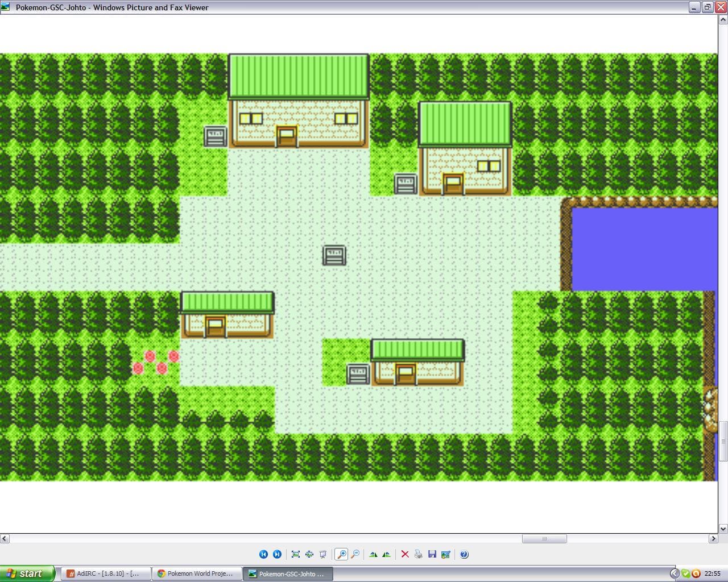Click the horizontal scrollbar right arrow
The height and width of the screenshot is (582, 728).
click(713, 538)
